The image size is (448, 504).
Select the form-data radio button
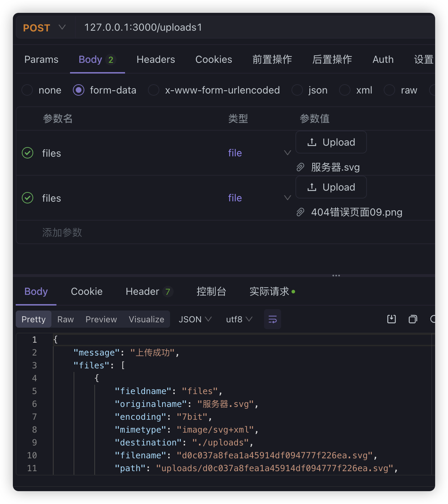pos(78,90)
